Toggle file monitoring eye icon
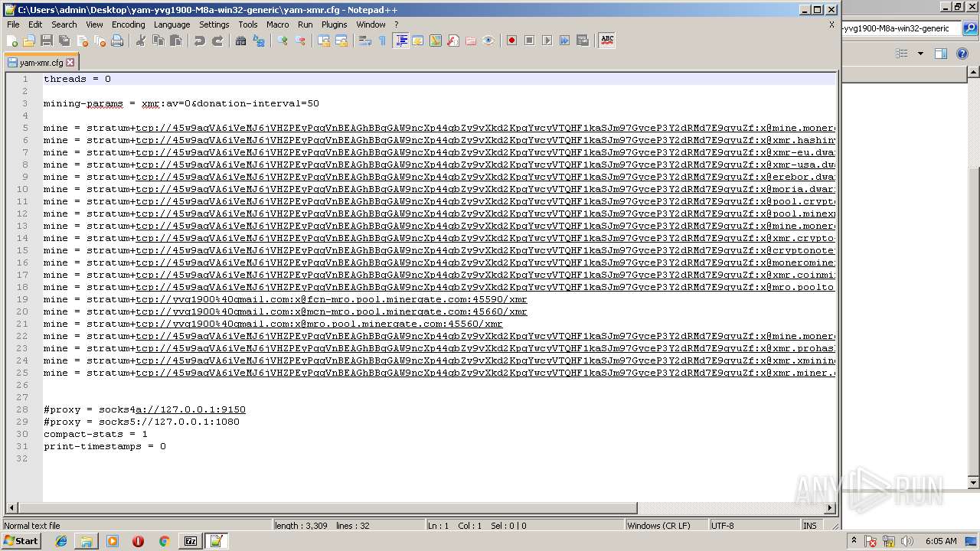This screenshot has width=980, height=551. [x=488, y=41]
